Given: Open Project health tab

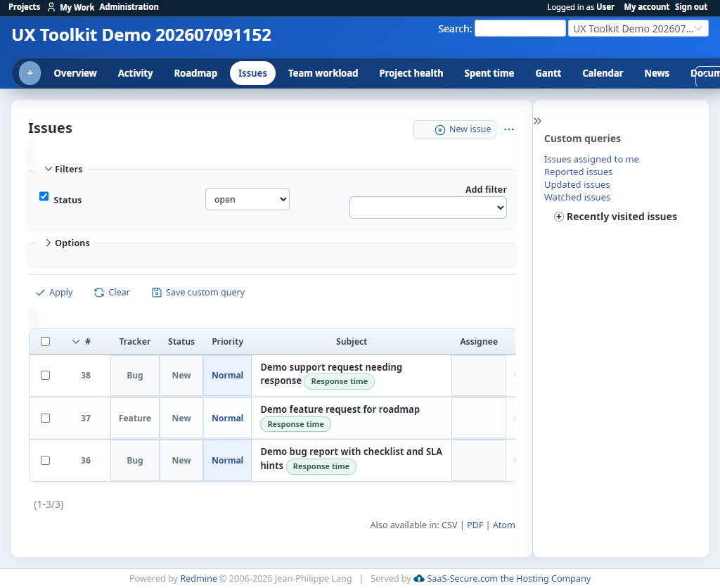Looking at the screenshot, I should 411,73.
